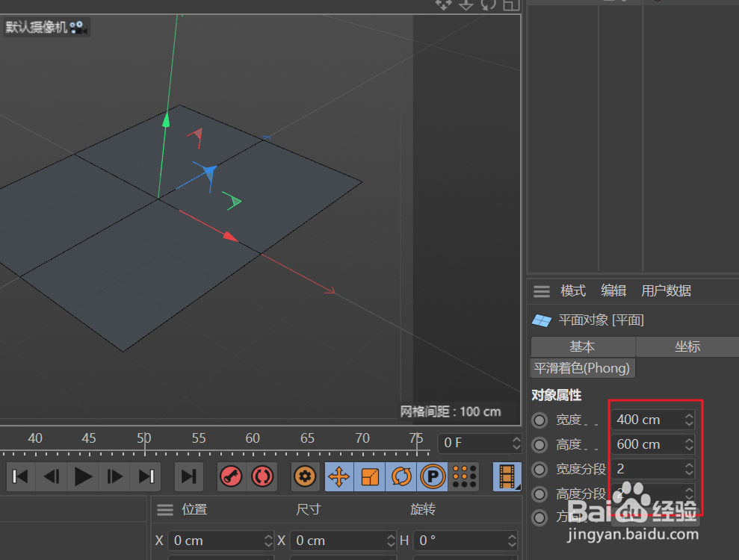Click the rotate view icon above the viewport
Viewport: 739px width, 560px height.
[x=488, y=5]
